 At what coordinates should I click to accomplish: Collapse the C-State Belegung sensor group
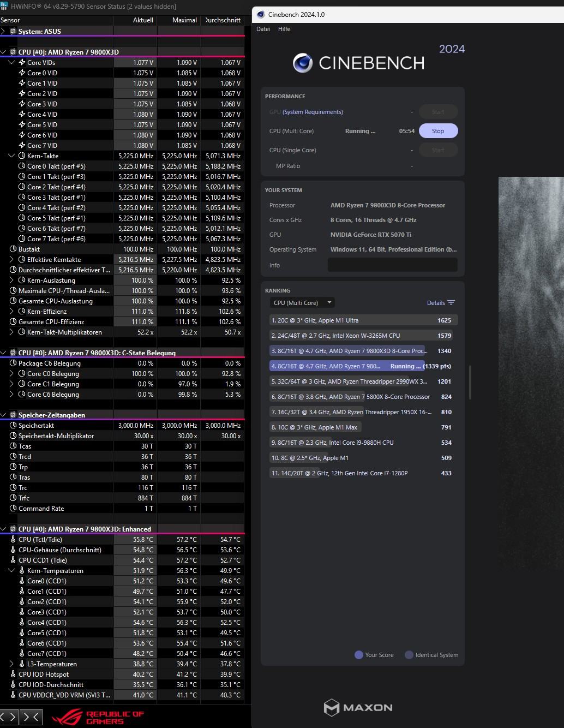4,353
